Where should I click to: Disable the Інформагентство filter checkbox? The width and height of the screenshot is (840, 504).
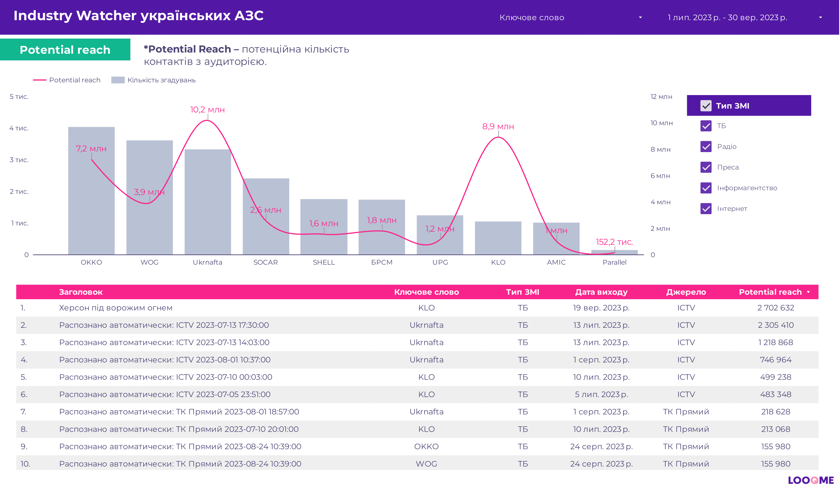click(706, 188)
